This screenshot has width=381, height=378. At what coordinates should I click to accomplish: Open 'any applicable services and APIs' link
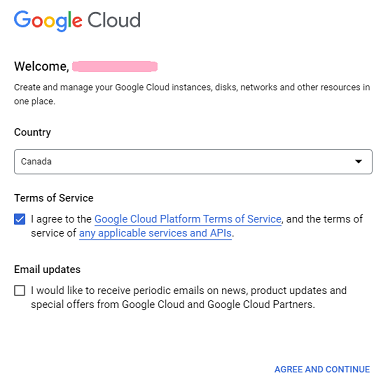click(155, 233)
